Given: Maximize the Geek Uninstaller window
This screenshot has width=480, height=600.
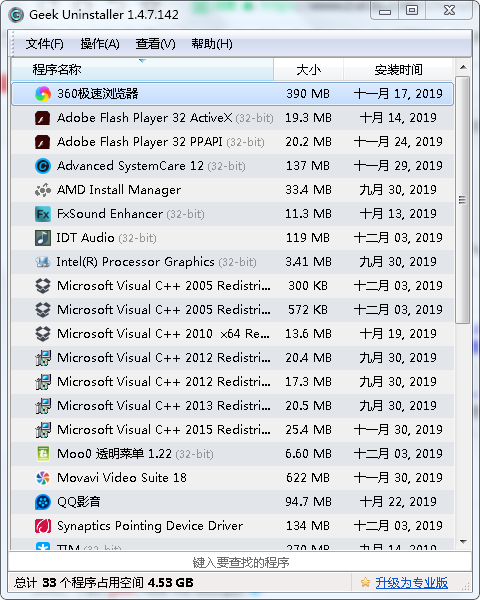Looking at the screenshot, I should click(412, 10).
